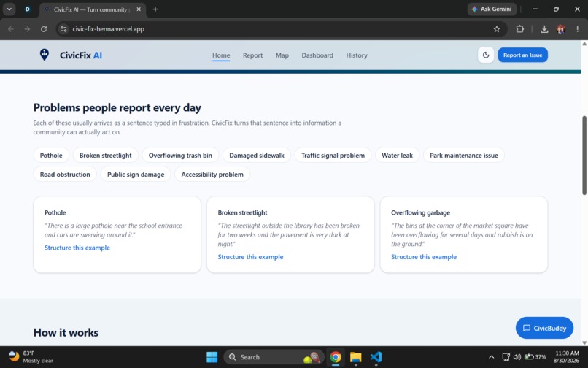This screenshot has height=368, width=588.
Task: Click the browser back arrow
Action: click(x=11, y=29)
